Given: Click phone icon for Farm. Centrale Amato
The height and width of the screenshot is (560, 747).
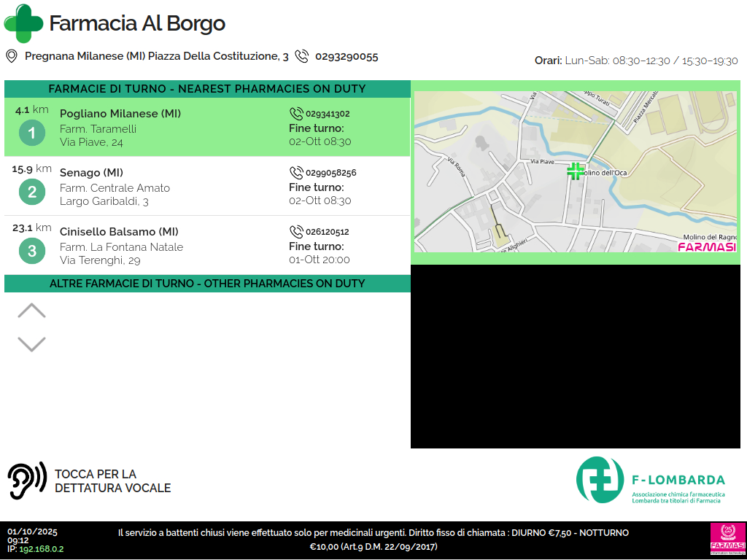Looking at the screenshot, I should 296,173.
